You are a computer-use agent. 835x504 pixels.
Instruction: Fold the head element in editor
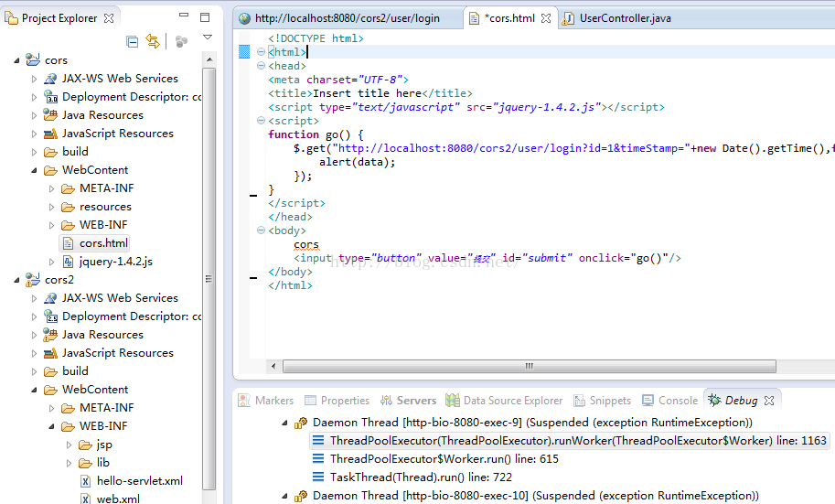click(261, 66)
